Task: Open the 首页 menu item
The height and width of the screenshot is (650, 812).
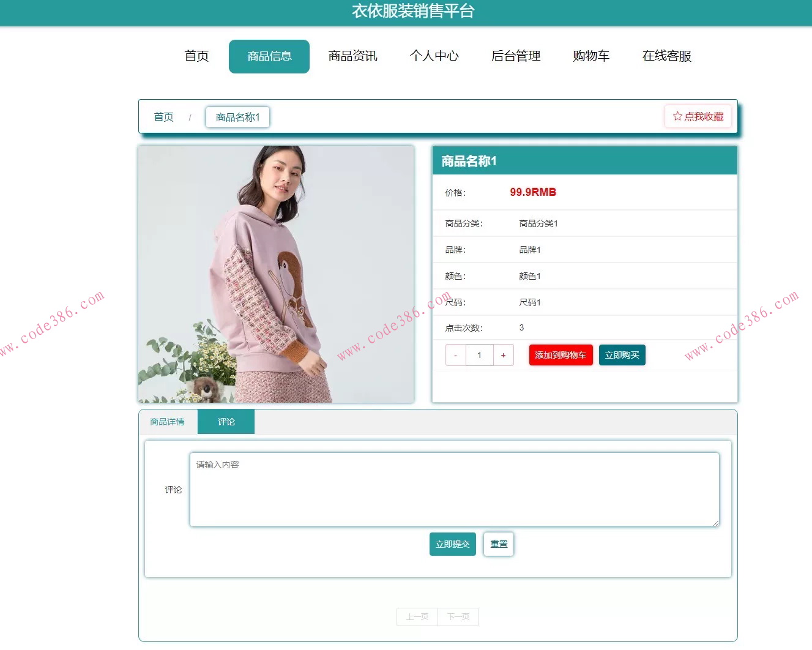Action: [196, 56]
